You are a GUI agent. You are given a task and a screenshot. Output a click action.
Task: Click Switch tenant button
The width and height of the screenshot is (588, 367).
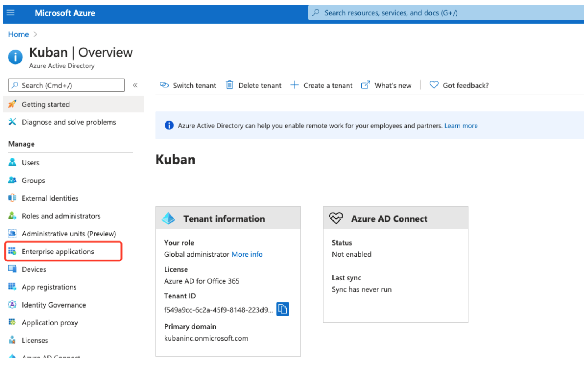[188, 85]
